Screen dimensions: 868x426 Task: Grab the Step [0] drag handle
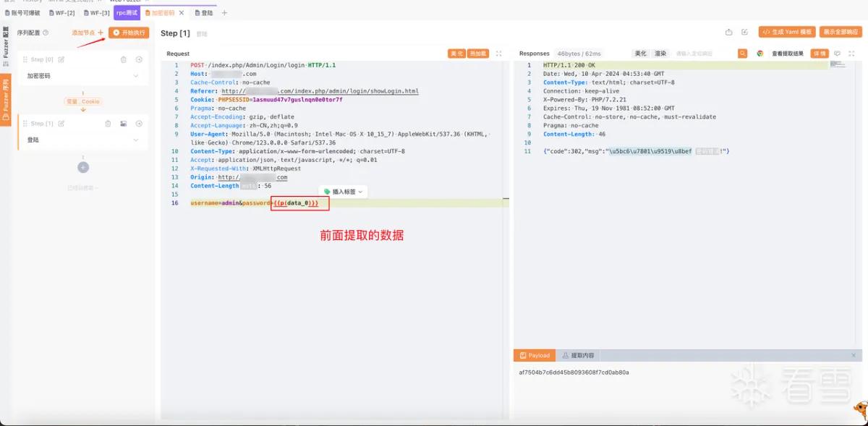coord(25,59)
